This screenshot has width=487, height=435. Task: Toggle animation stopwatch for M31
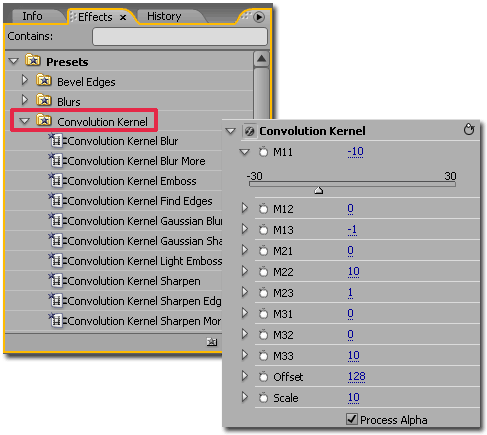click(263, 314)
